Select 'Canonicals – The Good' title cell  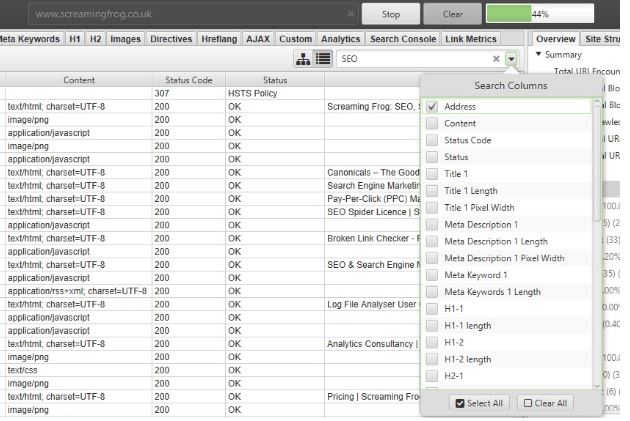pos(372,172)
